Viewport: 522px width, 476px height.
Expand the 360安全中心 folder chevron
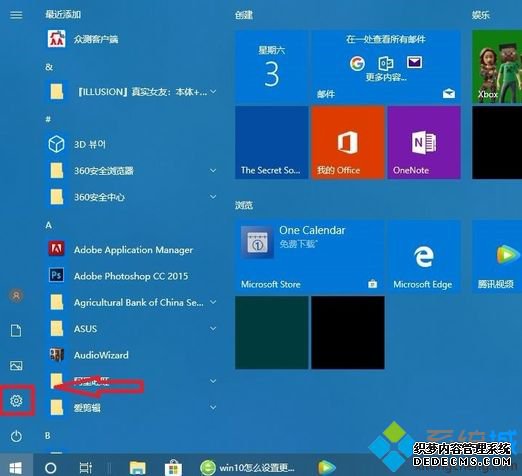[x=213, y=197]
